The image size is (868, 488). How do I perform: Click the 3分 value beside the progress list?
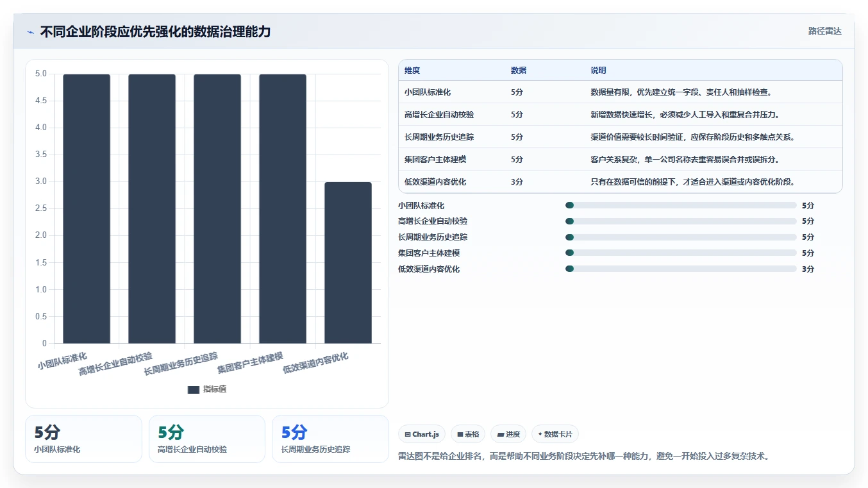808,269
